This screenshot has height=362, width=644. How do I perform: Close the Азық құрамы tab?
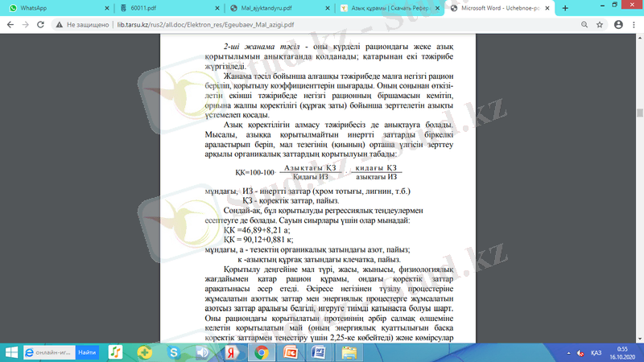(437, 8)
